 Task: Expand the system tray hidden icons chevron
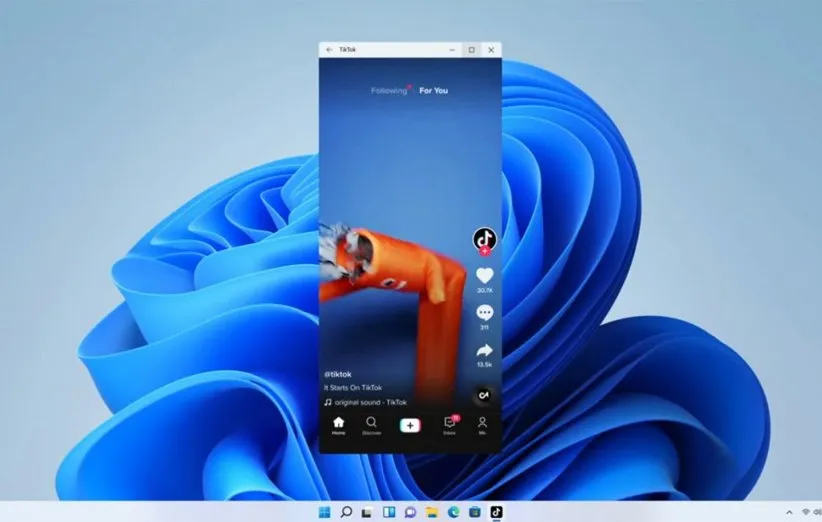pyautogui.click(x=788, y=512)
